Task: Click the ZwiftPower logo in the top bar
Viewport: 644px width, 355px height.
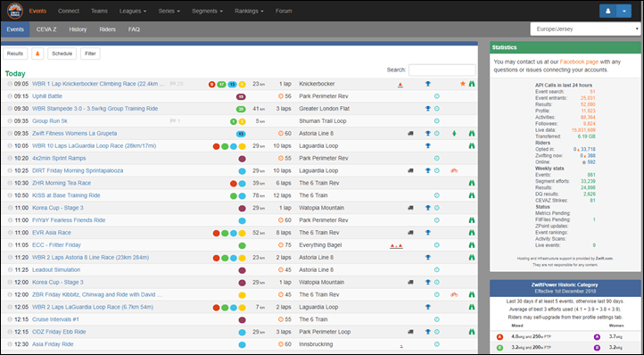Action: (14, 11)
